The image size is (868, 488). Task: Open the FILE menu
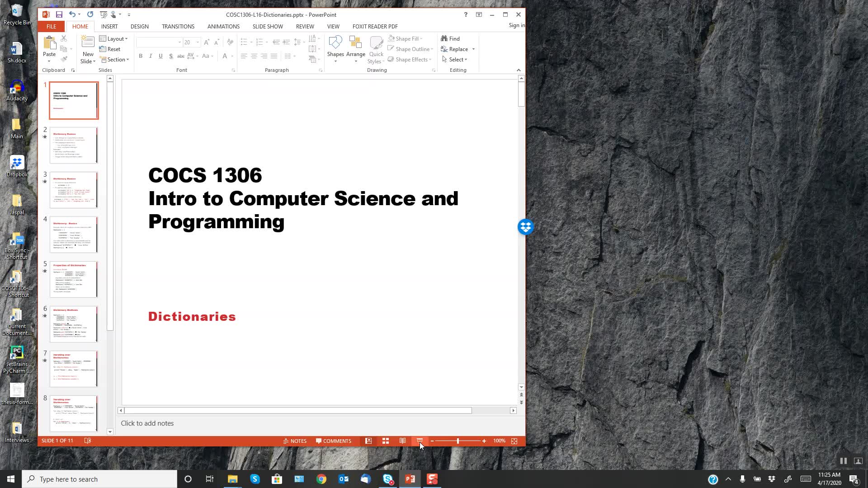click(x=51, y=27)
